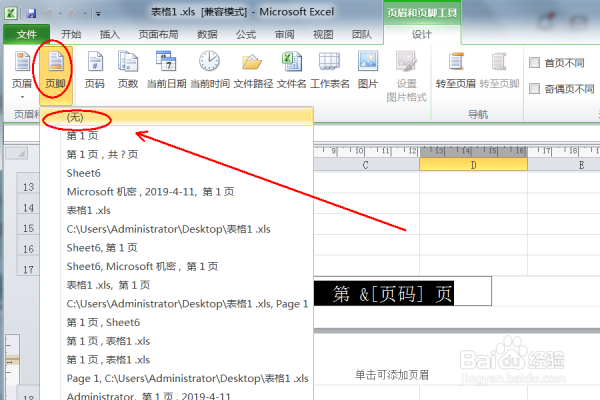Open the 页眉 header dropdown button
The width and height of the screenshot is (600, 400).
pos(22,75)
